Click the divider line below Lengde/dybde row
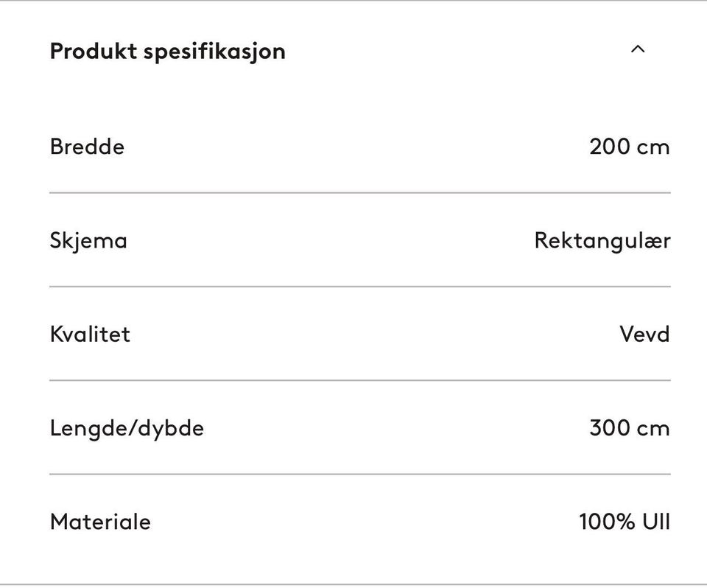 point(359,474)
